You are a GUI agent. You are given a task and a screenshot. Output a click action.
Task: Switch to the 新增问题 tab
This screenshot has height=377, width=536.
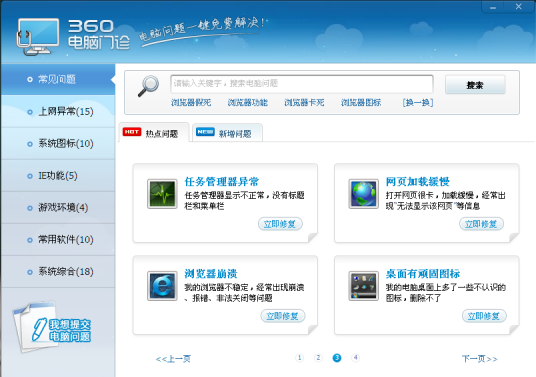point(227,133)
